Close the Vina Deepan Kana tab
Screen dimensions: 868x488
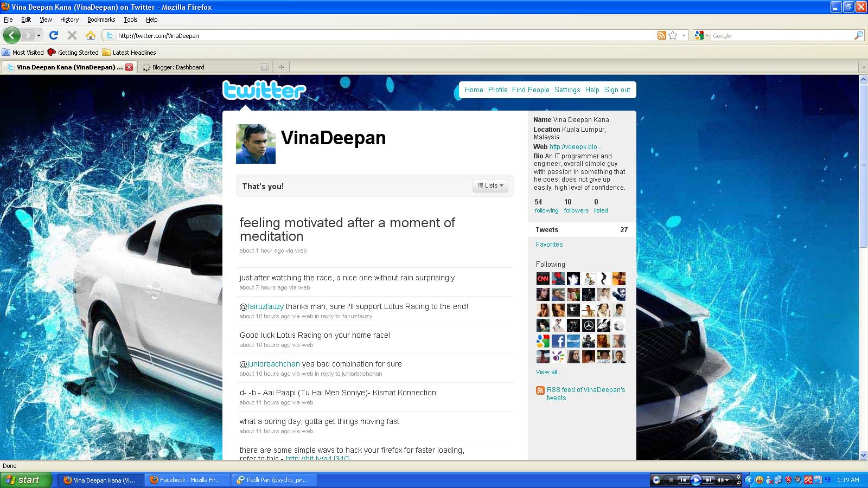[129, 67]
